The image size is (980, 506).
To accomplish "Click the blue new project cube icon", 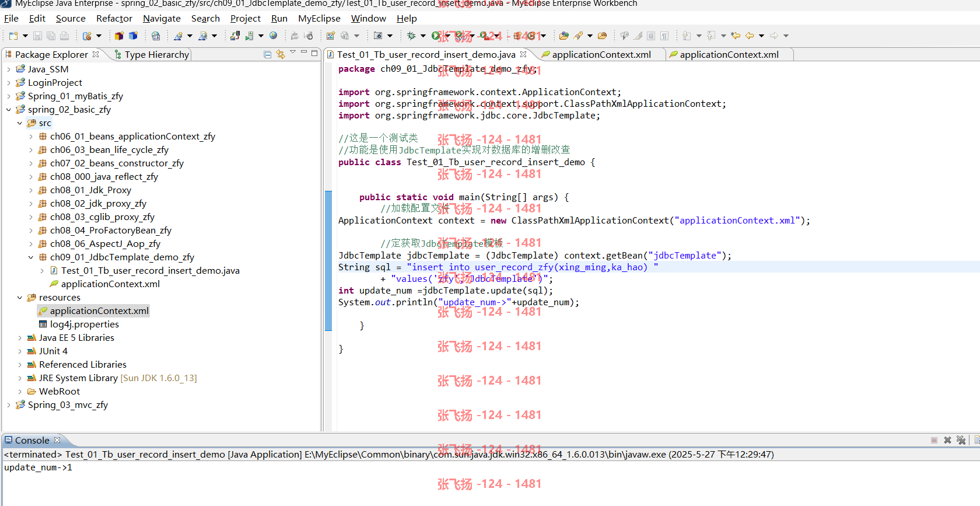I will click(133, 36).
